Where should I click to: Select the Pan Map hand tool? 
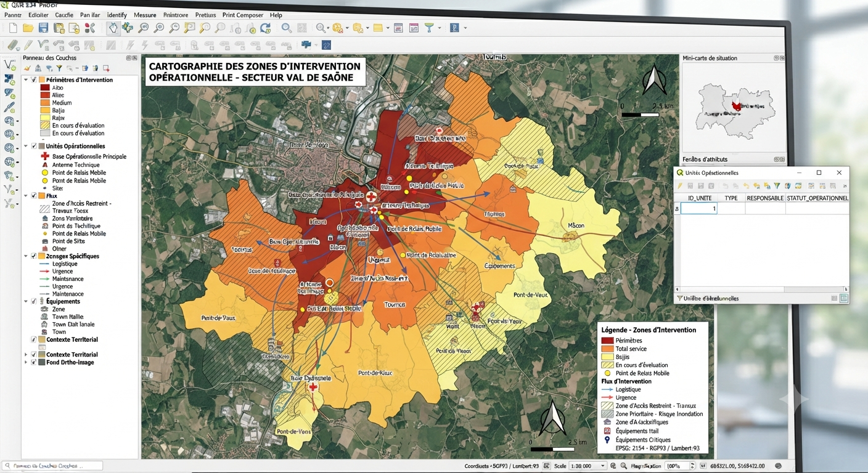tap(113, 28)
